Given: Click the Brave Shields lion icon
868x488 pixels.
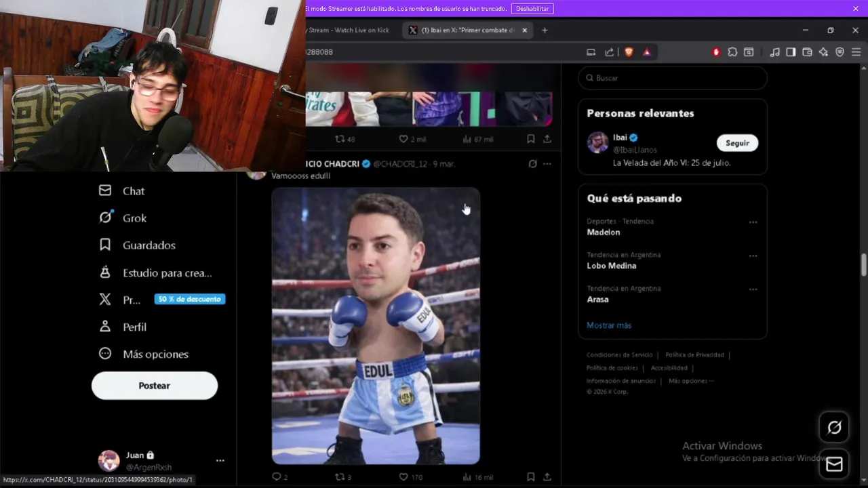Looking at the screenshot, I should click(x=629, y=52).
